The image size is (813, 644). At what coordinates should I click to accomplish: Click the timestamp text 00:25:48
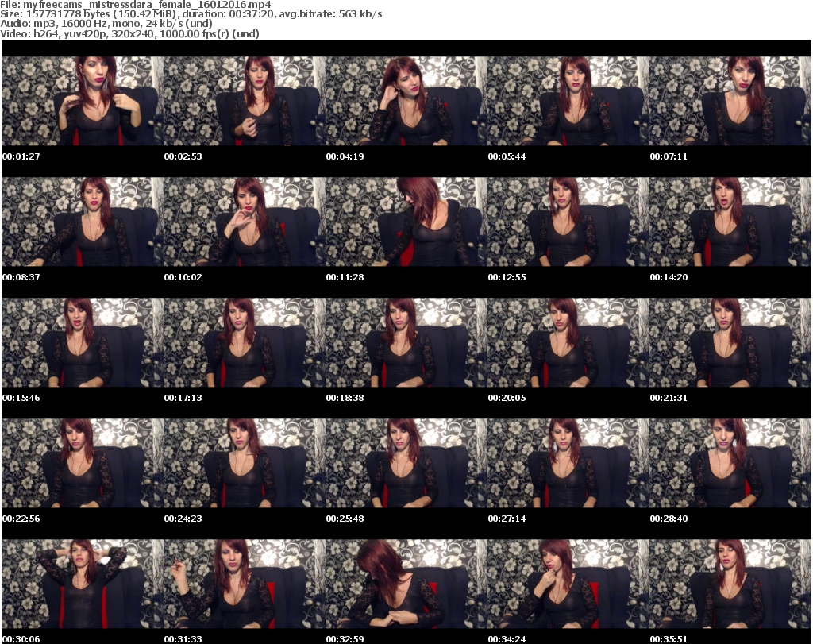[345, 519]
